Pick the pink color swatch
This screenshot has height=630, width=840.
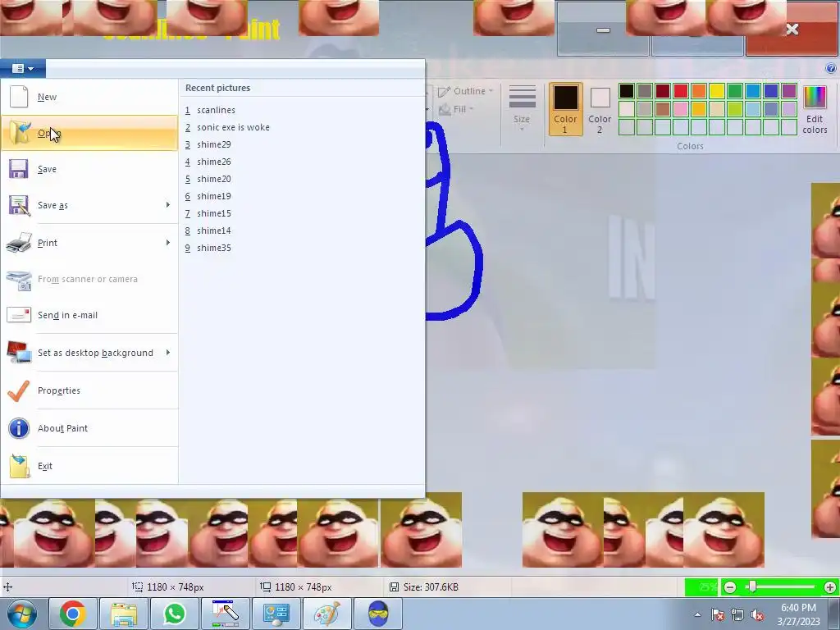tap(680, 109)
